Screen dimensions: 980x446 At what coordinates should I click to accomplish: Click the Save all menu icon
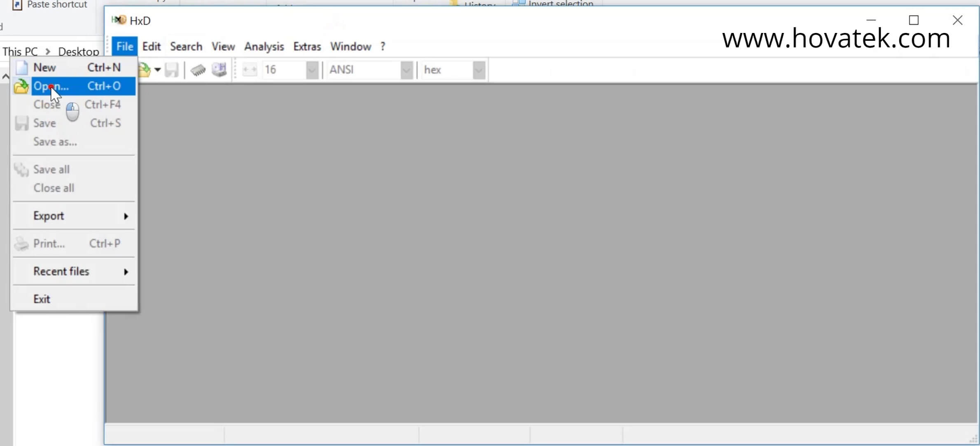click(21, 169)
